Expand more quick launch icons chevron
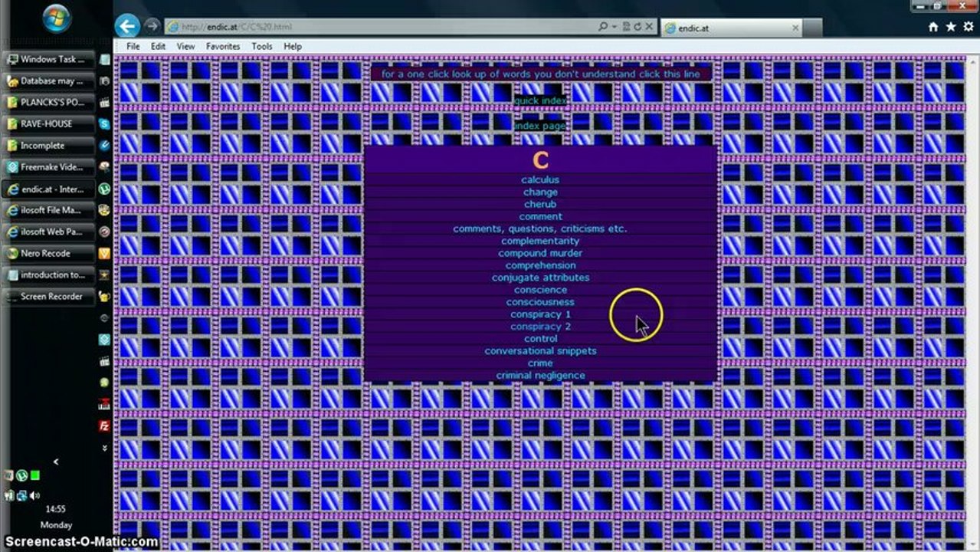 pos(104,448)
